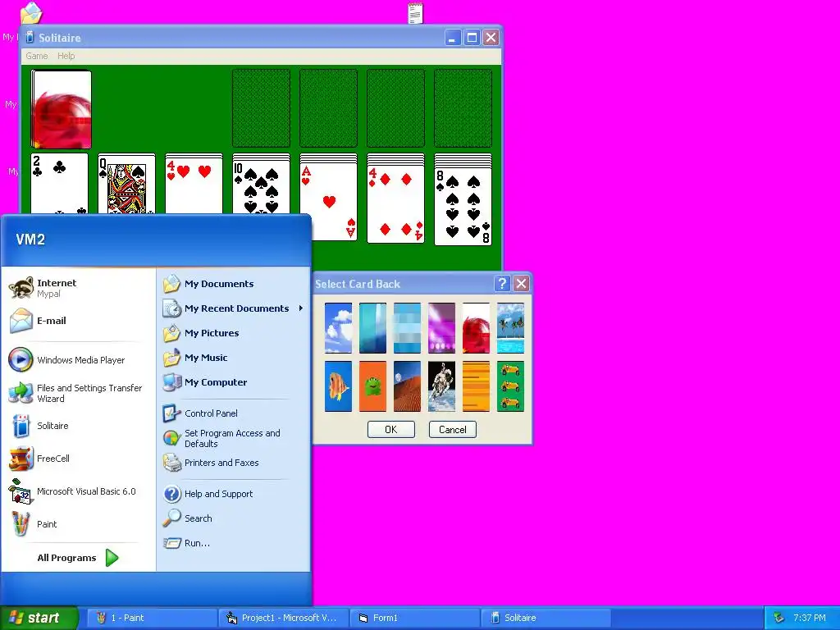This screenshot has height=630, width=840.
Task: Select the 4 of Diamonds card
Action: pos(395,204)
